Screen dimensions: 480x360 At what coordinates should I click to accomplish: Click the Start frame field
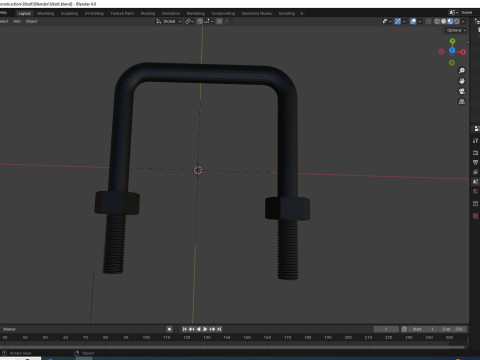[423, 329]
